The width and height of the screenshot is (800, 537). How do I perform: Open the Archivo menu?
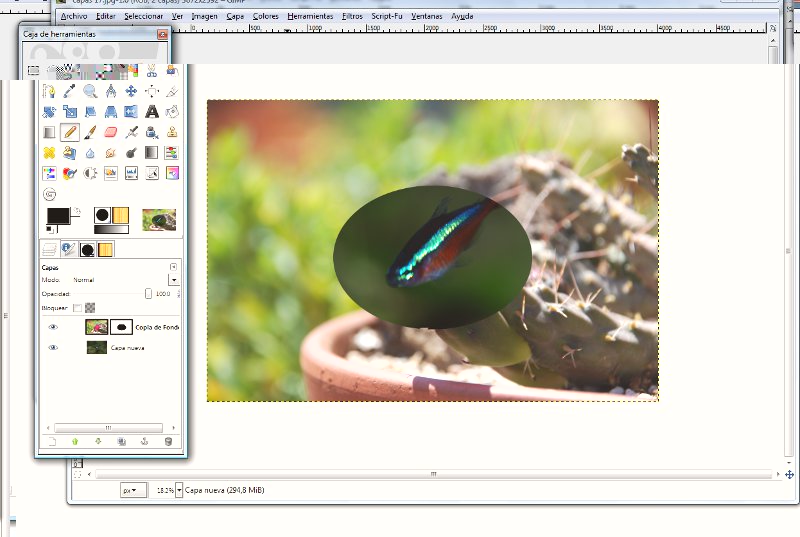[x=74, y=16]
